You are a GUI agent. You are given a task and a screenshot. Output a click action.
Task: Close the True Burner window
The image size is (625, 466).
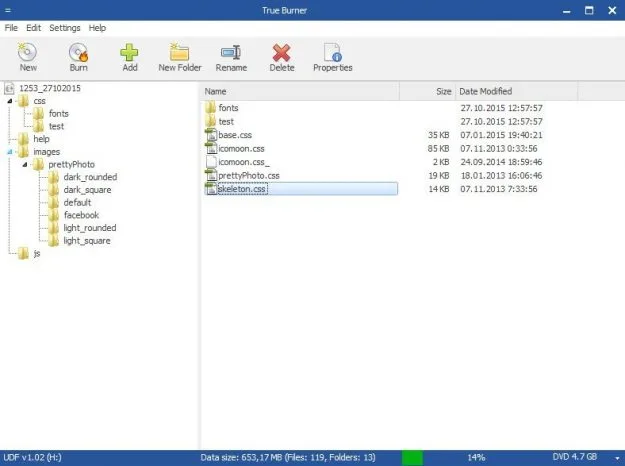click(x=612, y=10)
